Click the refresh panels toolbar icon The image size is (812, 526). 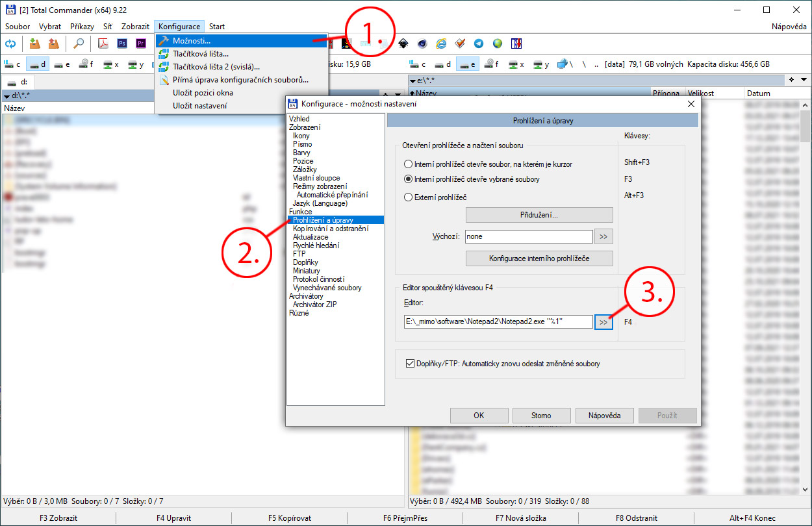(x=10, y=44)
